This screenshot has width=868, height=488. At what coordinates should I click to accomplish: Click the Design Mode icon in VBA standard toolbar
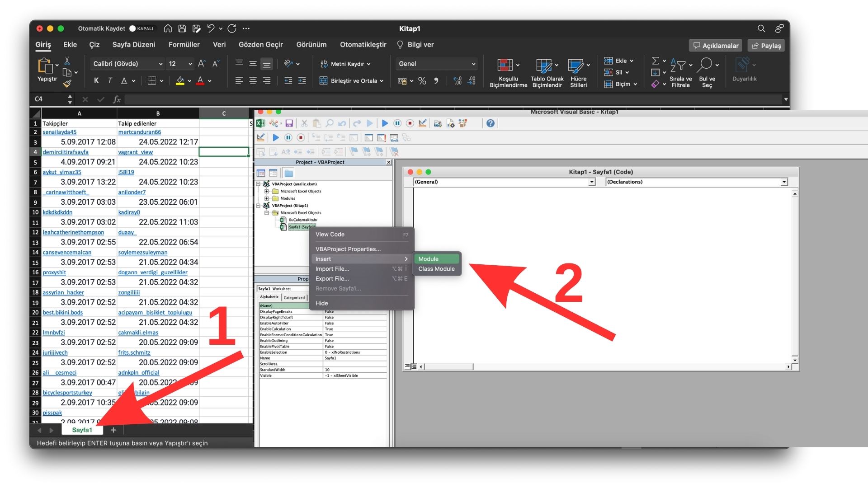point(423,123)
